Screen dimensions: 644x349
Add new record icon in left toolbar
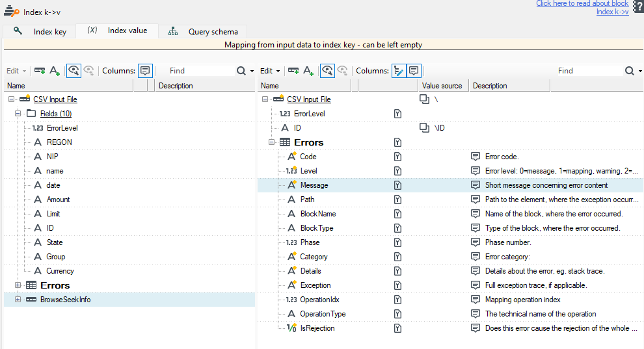point(40,71)
